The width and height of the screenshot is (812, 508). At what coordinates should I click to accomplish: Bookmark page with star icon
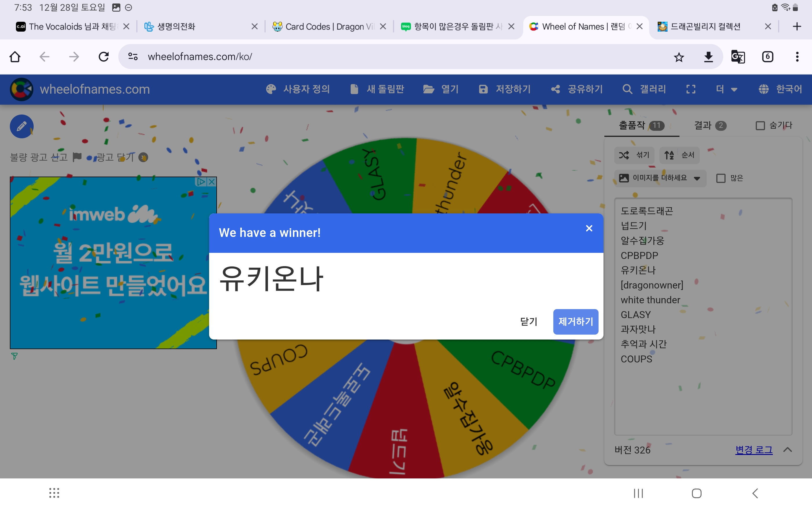click(x=679, y=57)
